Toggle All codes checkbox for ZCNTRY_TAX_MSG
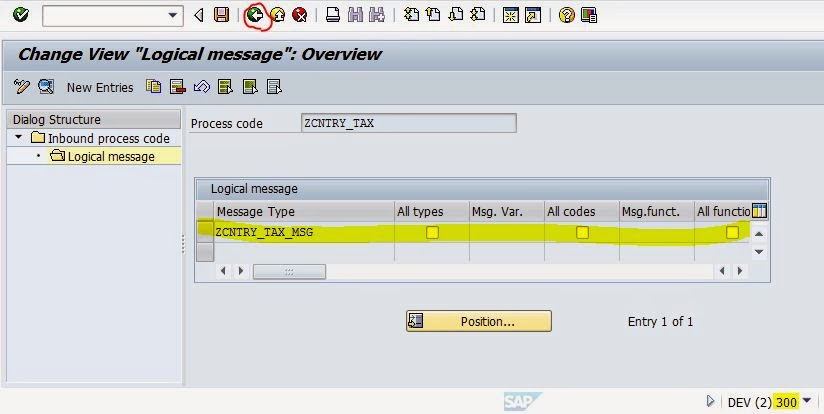This screenshot has width=824, height=414. coord(582,232)
